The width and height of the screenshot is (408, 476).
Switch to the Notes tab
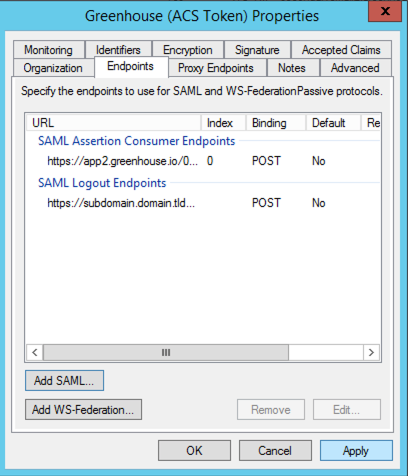click(292, 68)
